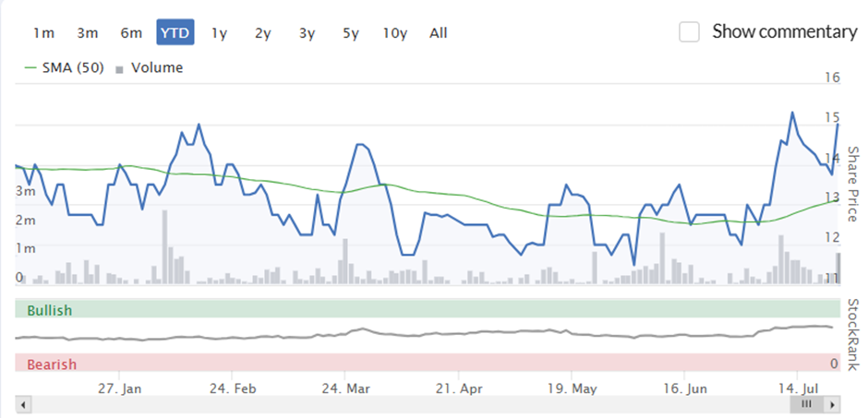Toggle the SMA (50) legend item
Image resolution: width=868 pixels, height=418 pixels.
pyautogui.click(x=65, y=68)
